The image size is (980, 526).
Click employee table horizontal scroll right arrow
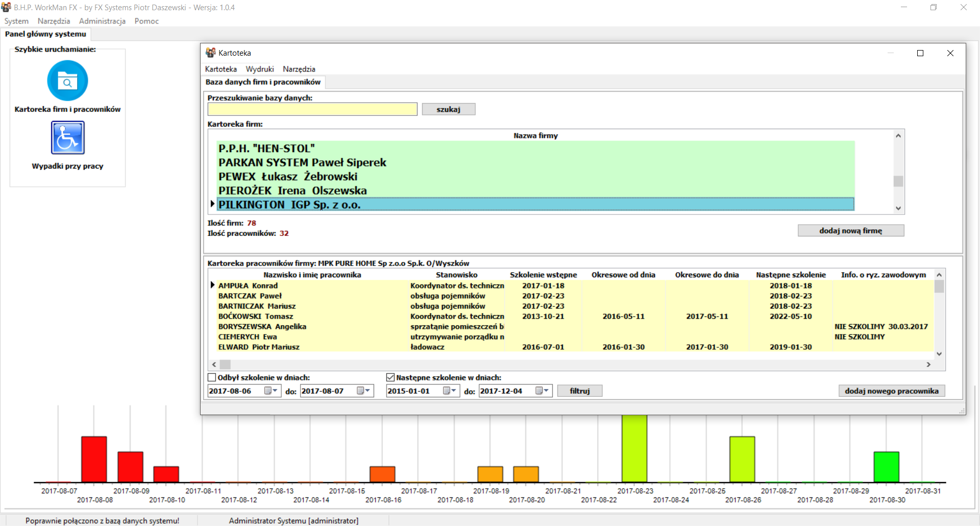click(928, 365)
